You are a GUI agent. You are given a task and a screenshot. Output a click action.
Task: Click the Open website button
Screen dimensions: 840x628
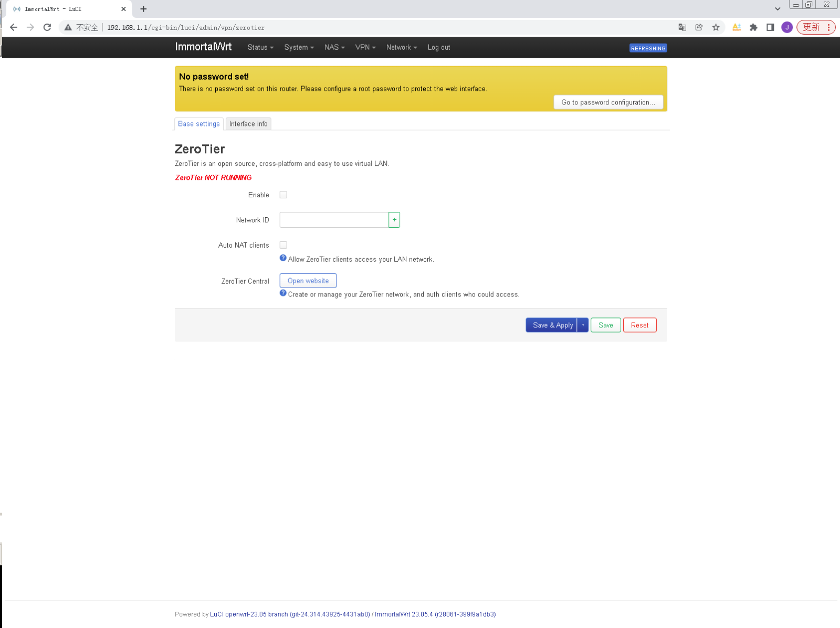coord(308,281)
